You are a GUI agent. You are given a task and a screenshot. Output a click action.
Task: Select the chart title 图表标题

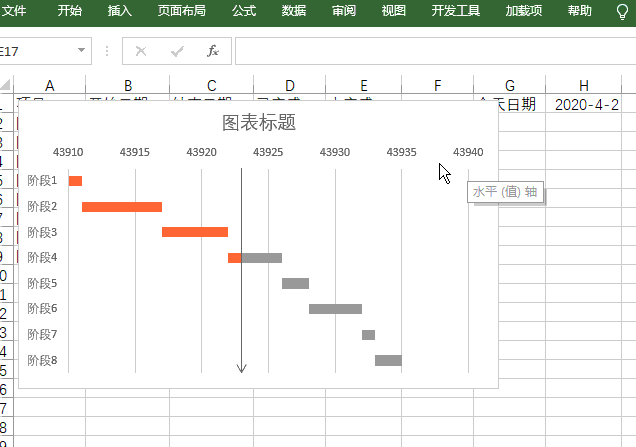tap(259, 122)
